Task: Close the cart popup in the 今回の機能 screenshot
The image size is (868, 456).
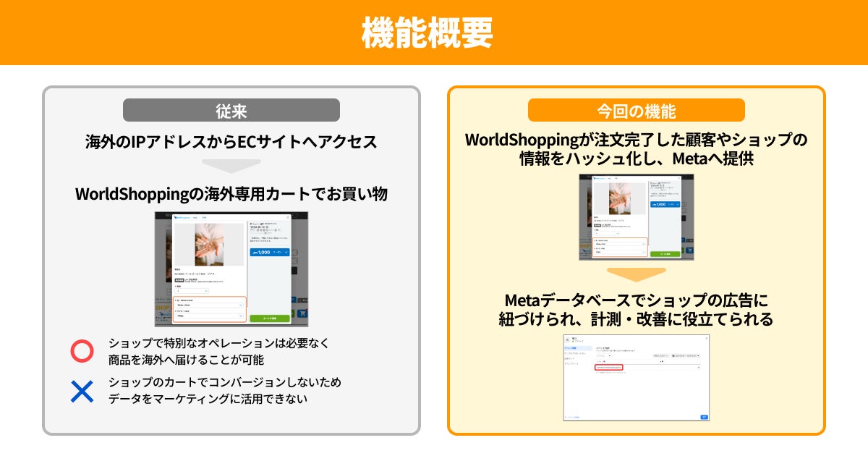Action: 678,178
